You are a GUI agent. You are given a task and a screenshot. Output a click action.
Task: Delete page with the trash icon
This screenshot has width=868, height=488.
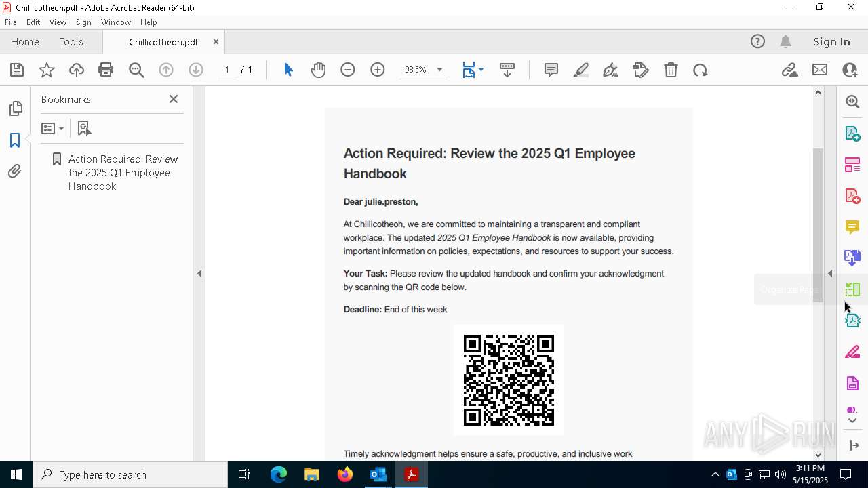click(x=671, y=70)
